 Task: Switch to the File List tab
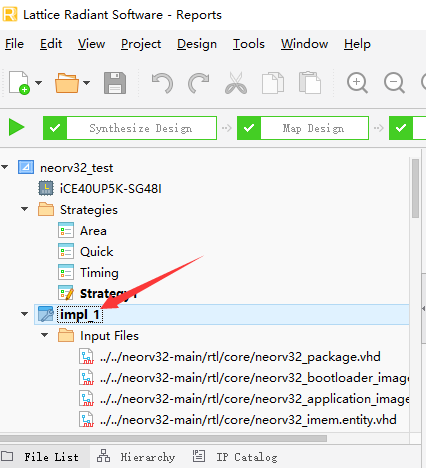45,457
